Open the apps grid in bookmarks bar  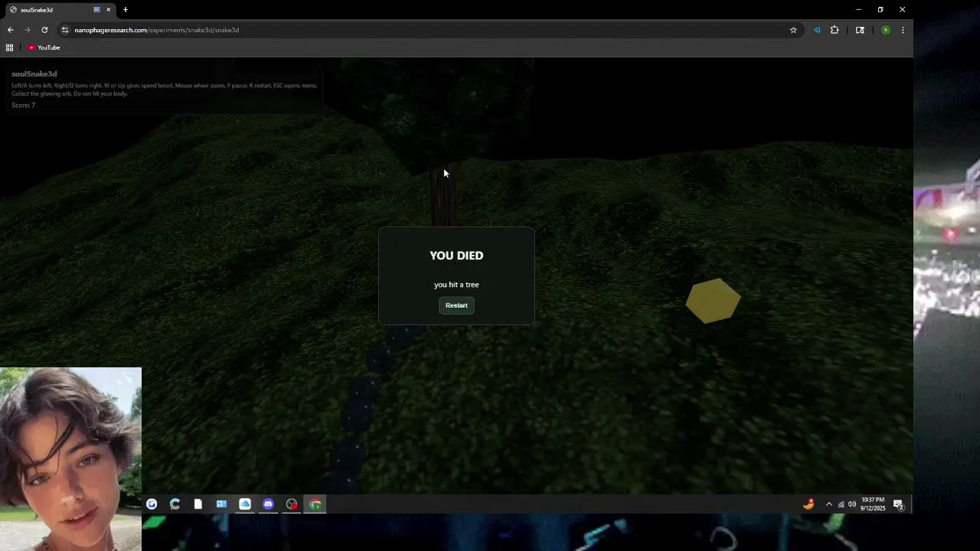(x=9, y=47)
